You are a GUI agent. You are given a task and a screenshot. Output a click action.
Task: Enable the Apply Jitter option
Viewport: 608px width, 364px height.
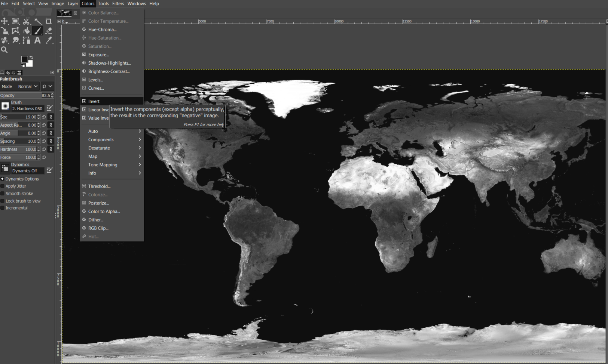click(x=2, y=186)
